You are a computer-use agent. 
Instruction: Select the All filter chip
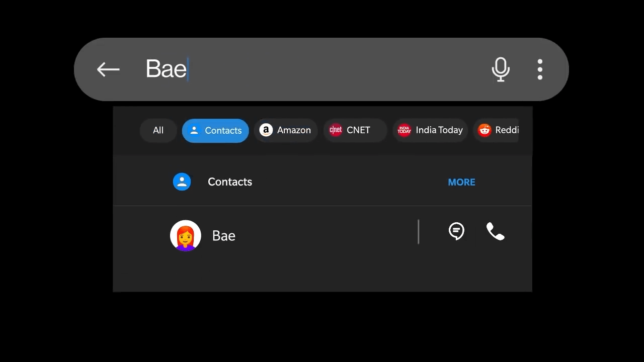[158, 130]
